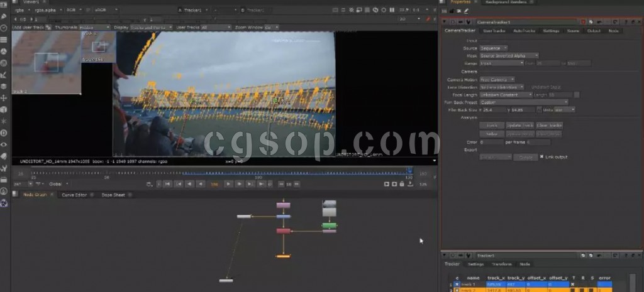Open the Thumbnails dropdown in viewer
Viewport: 644px width, 292px height.
[x=94, y=28]
